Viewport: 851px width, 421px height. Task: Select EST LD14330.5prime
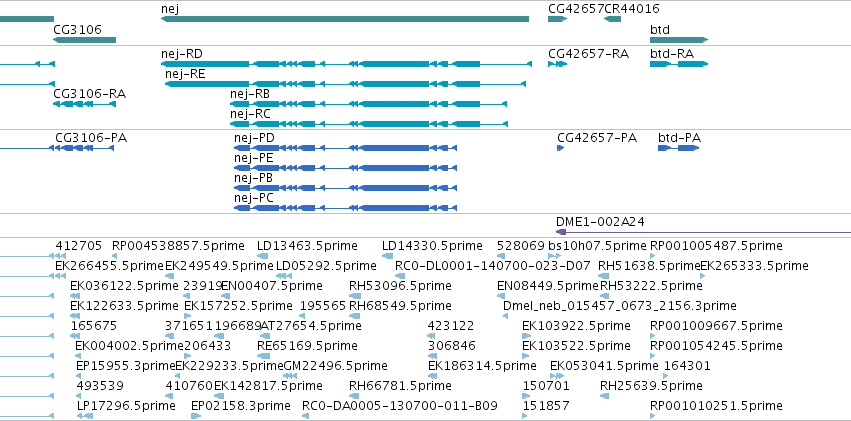tap(432, 246)
